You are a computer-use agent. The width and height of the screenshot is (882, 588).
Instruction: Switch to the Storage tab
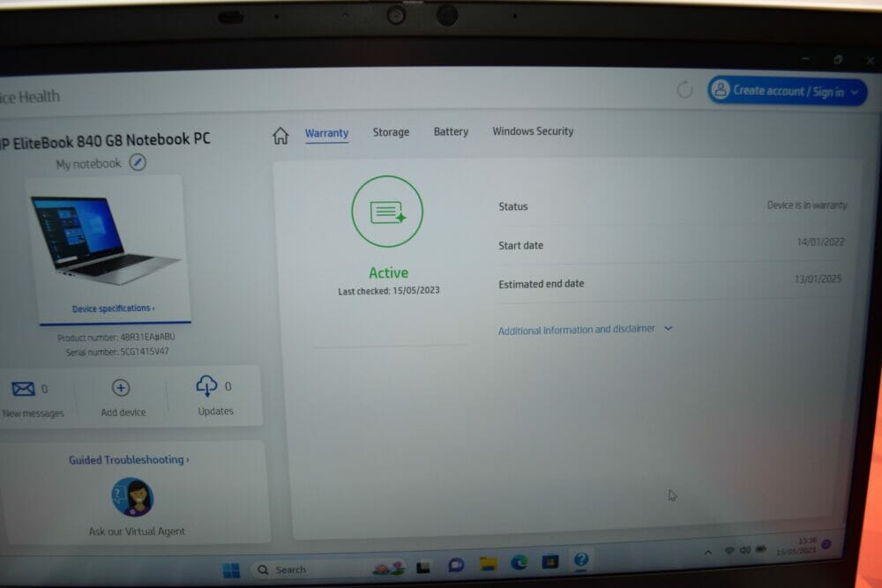(x=391, y=132)
